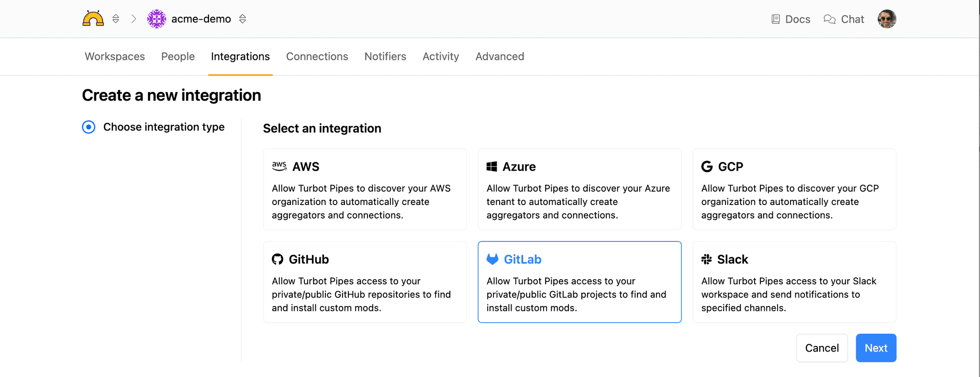The width and height of the screenshot is (980, 377).
Task: Select the GitLab card title text
Action: (x=523, y=259)
